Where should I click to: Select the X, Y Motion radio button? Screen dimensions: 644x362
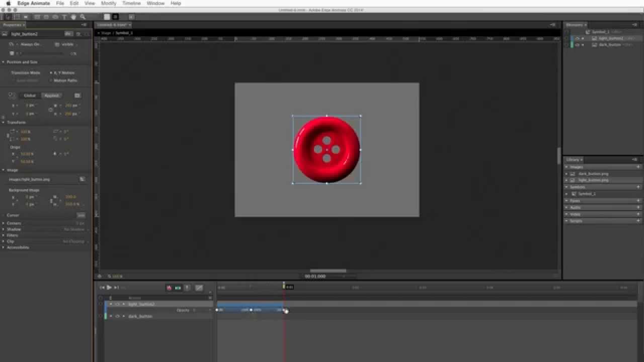(x=51, y=73)
